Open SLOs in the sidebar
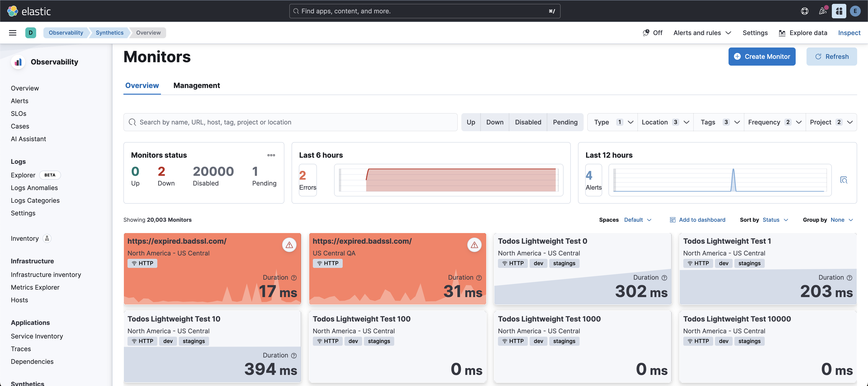868x386 pixels. coord(19,114)
